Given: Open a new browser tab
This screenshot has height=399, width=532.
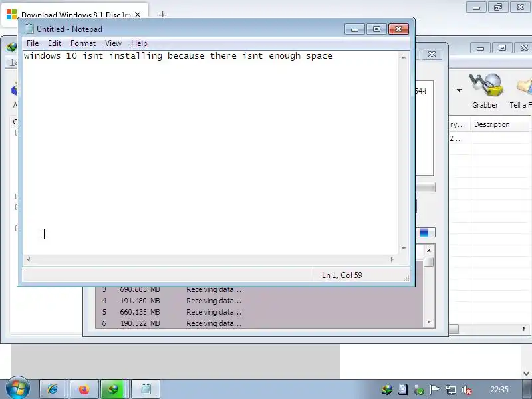Looking at the screenshot, I should point(162,15).
